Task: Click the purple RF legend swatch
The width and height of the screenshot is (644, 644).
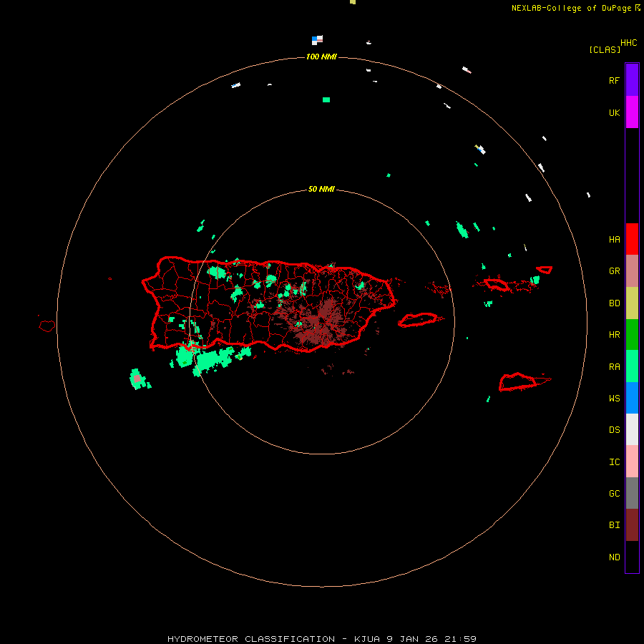Action: click(632, 80)
